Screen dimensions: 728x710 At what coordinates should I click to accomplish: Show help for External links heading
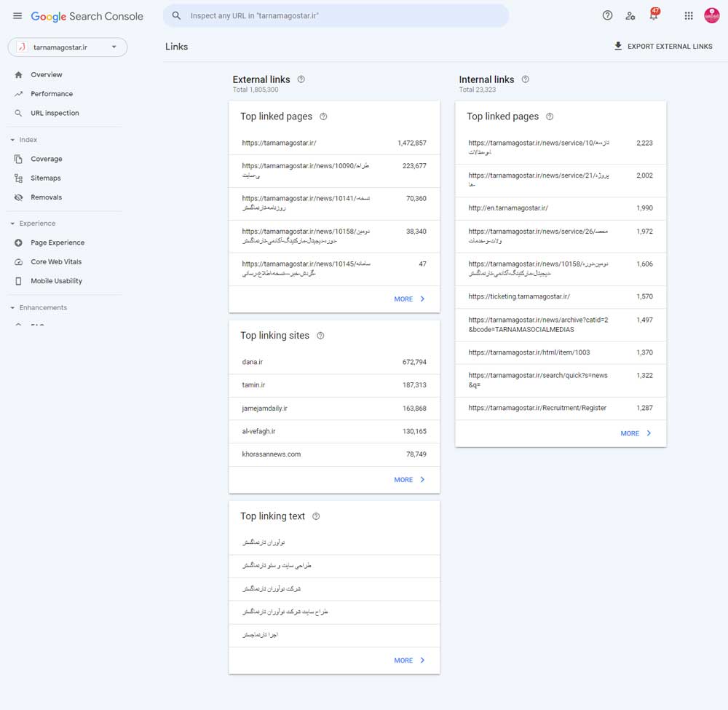(301, 79)
